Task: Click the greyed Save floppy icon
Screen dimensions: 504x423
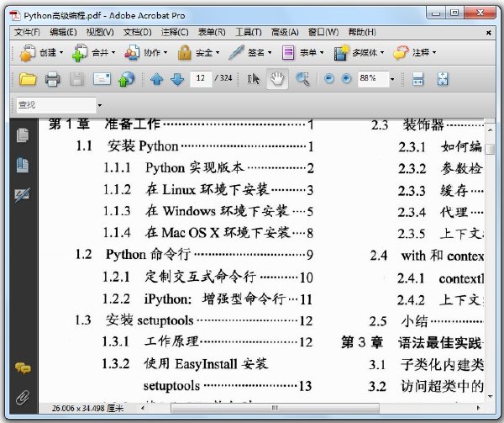Action: [76, 79]
